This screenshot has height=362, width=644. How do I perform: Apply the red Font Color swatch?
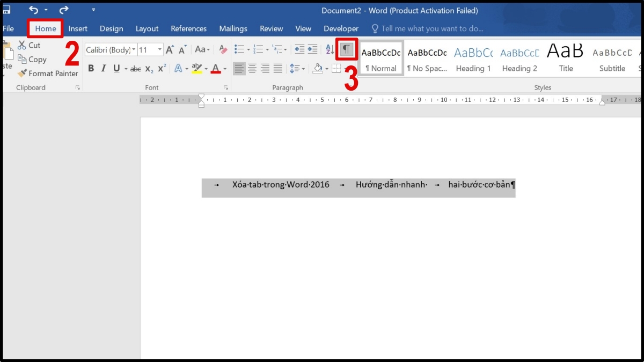217,68
